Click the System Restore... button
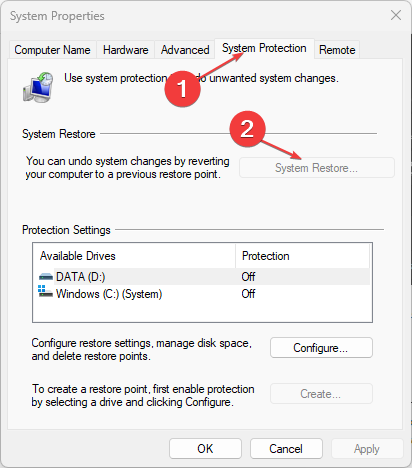The height and width of the screenshot is (468, 412). [317, 168]
